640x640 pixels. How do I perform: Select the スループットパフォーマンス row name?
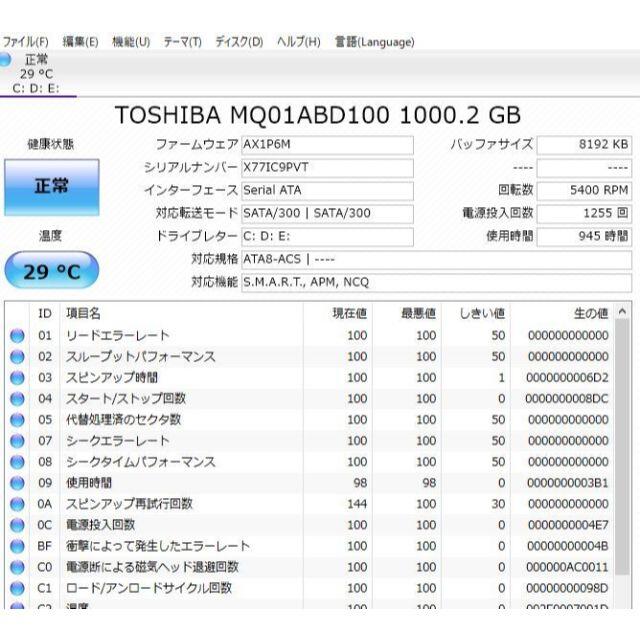(x=141, y=357)
